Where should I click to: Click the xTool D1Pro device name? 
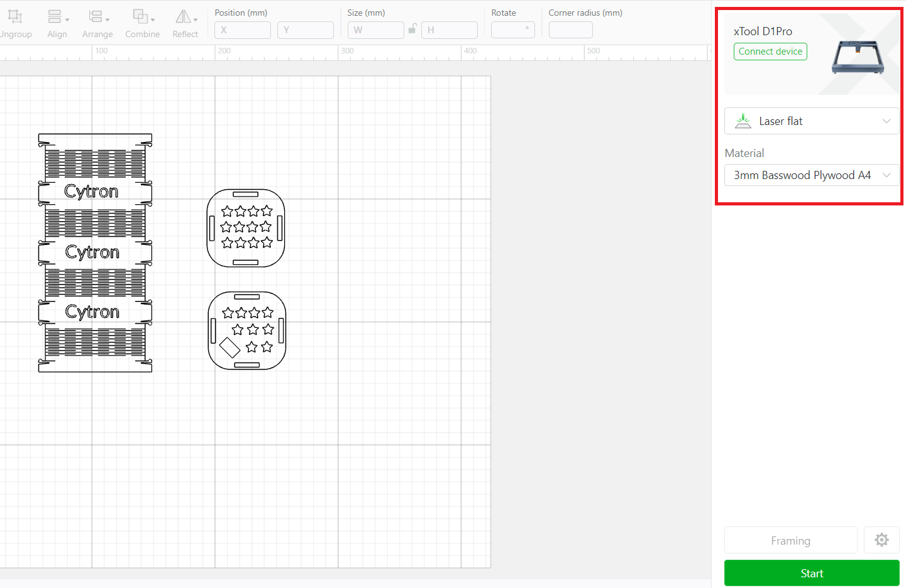(x=763, y=31)
